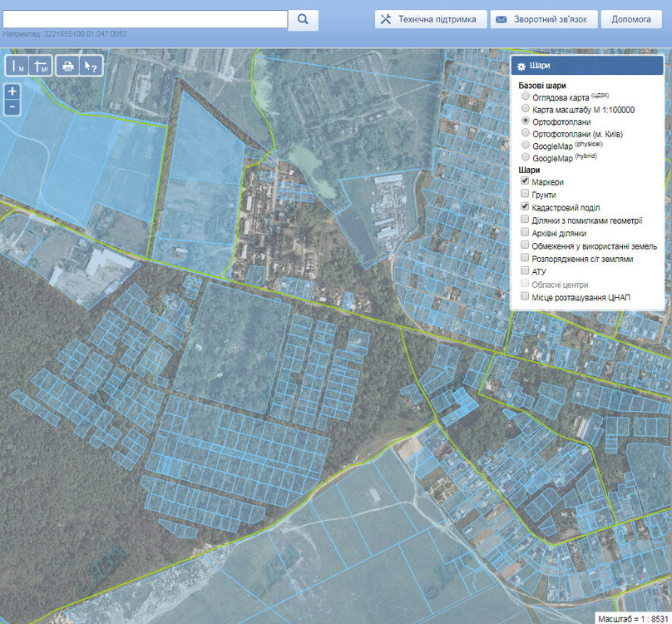
Task: Zoom out with the minus button
Action: tap(12, 106)
